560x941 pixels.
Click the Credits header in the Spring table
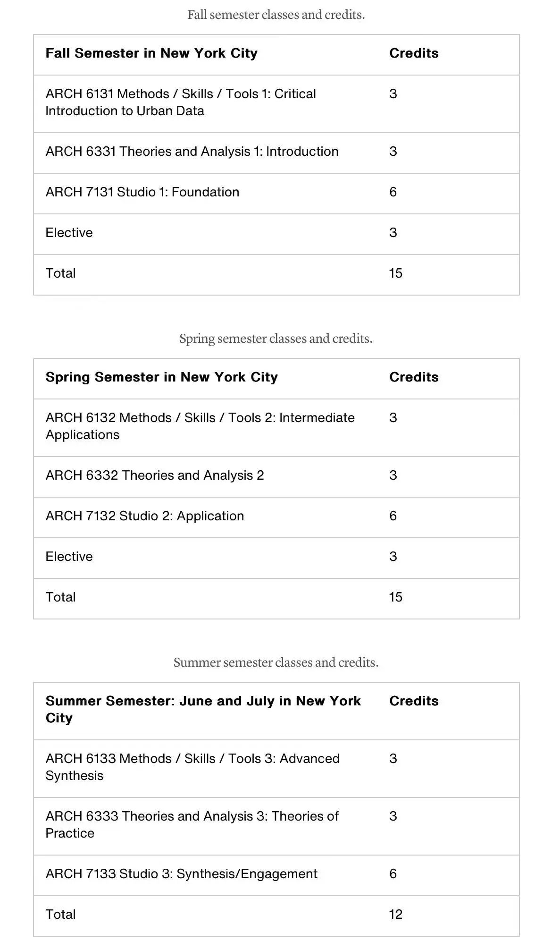pos(414,377)
